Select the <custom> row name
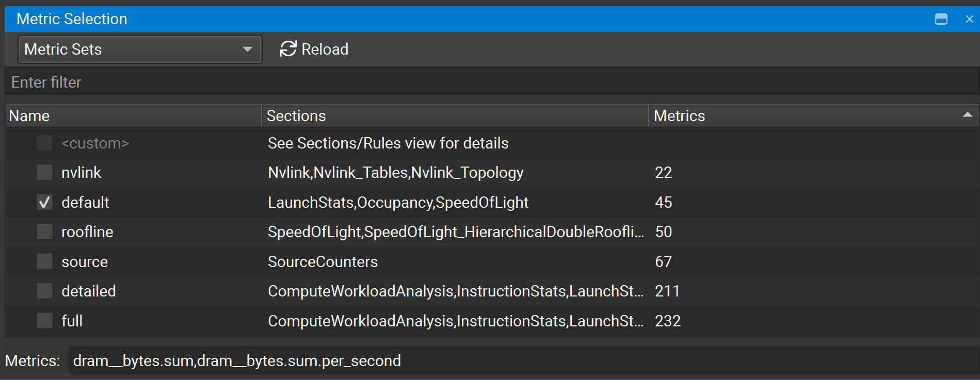Screen dimensions: 980x380 tap(95, 143)
